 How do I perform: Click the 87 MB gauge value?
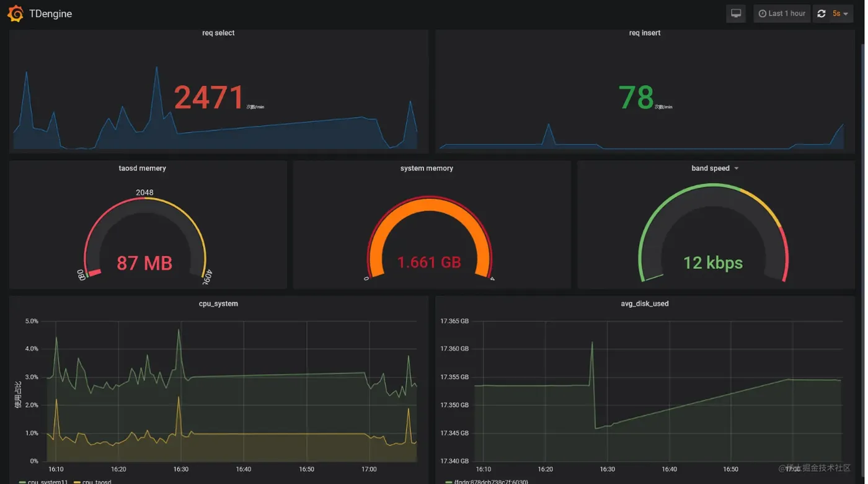pos(144,263)
